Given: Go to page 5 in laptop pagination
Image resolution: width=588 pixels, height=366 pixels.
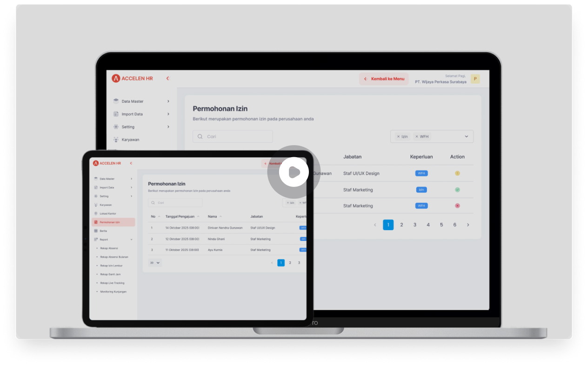Looking at the screenshot, I should pyautogui.click(x=441, y=225).
